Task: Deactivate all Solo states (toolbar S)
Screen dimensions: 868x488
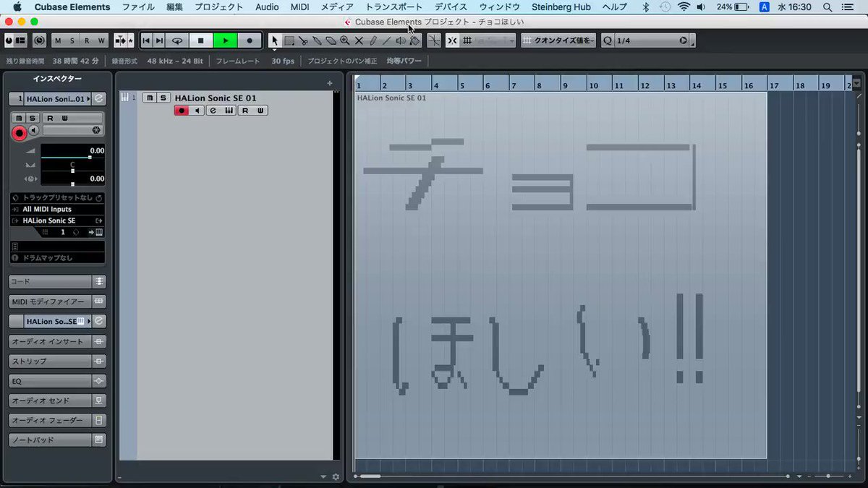Action: pos(72,41)
